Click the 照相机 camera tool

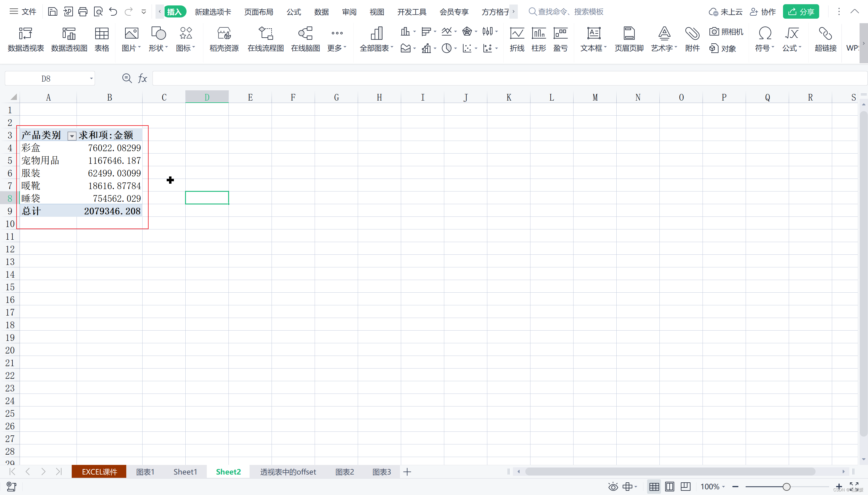726,32
